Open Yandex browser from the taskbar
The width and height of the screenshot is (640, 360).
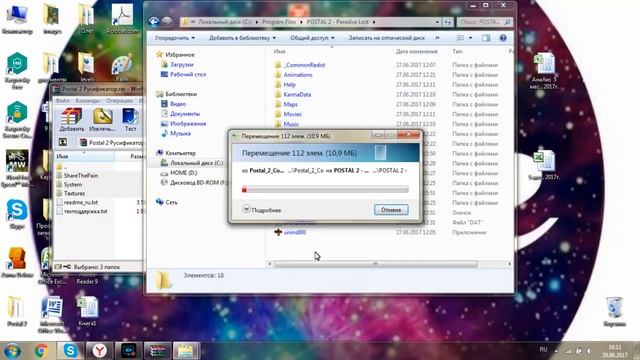tap(99, 351)
